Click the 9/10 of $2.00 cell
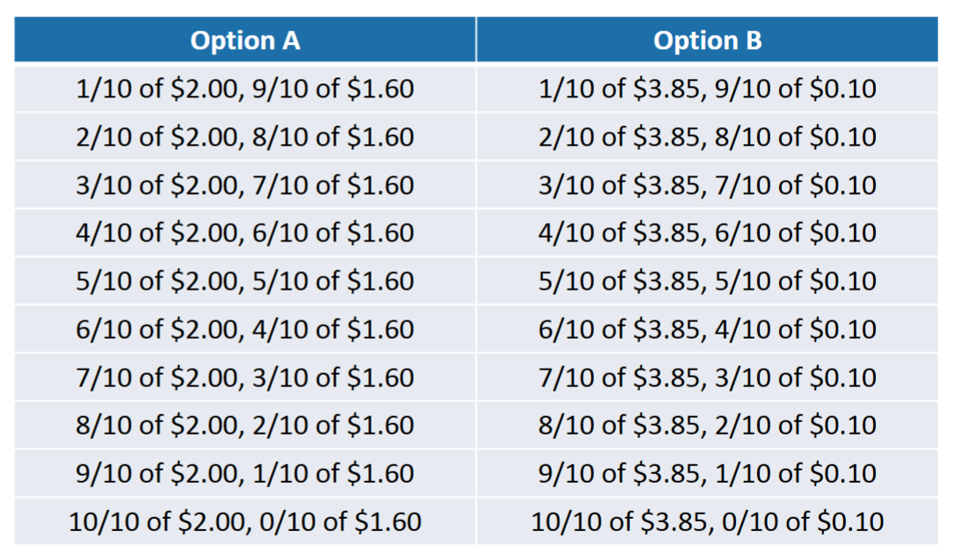Viewport: 968px width, 560px height. (x=245, y=473)
